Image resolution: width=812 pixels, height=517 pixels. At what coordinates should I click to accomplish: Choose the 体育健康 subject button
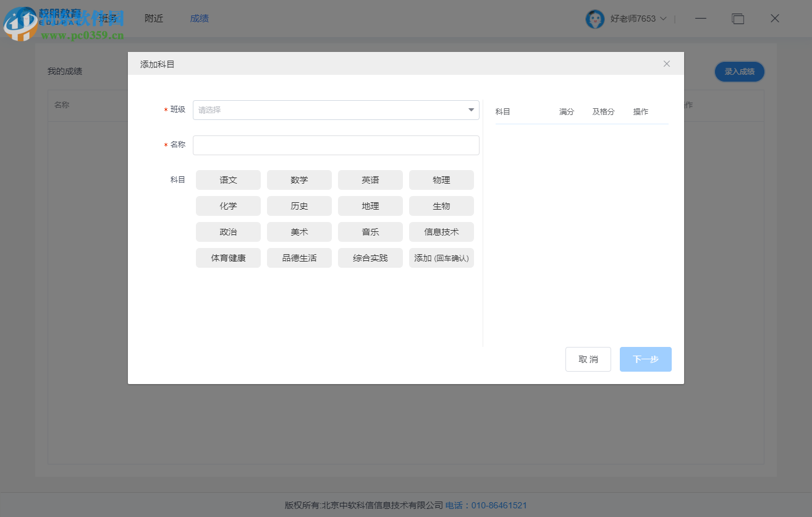tap(228, 258)
